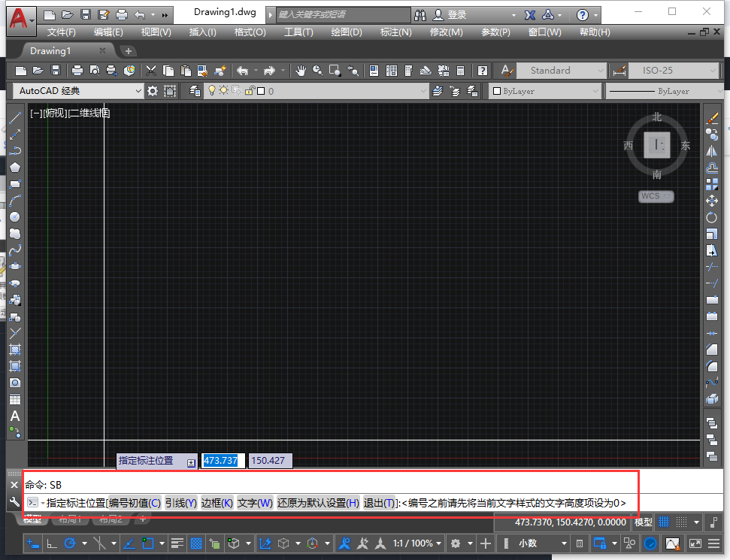Toggle lineweight display in status bar
This screenshot has width=730, height=560.
coord(177,543)
